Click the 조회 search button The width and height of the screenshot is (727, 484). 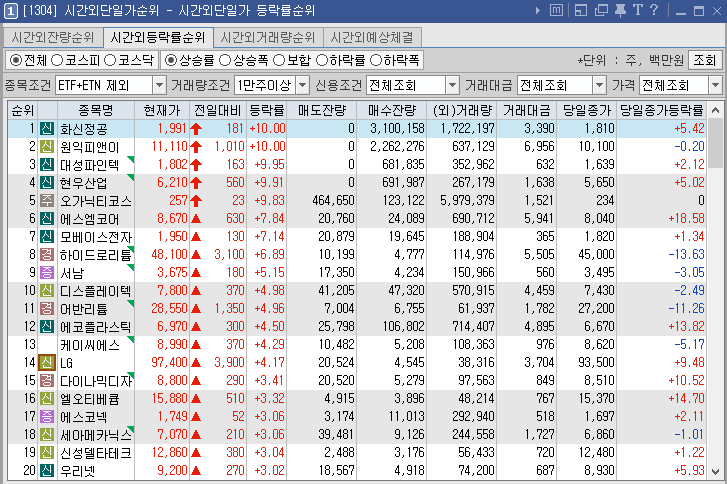[705, 60]
